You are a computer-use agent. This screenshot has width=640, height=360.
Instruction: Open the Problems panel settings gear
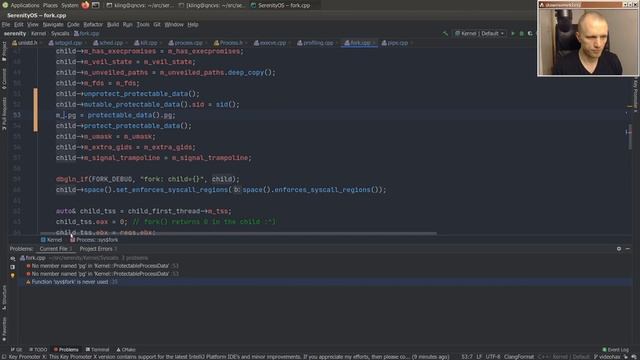pyautogui.click(x=619, y=249)
